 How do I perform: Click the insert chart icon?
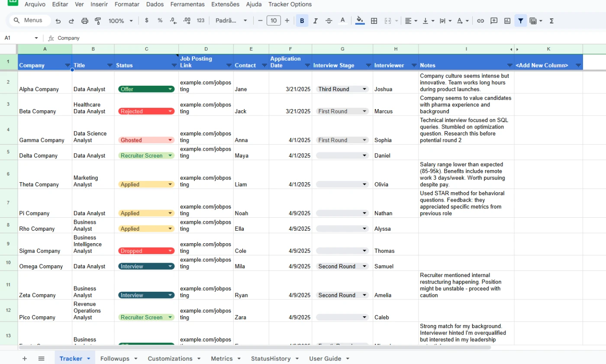(507, 21)
